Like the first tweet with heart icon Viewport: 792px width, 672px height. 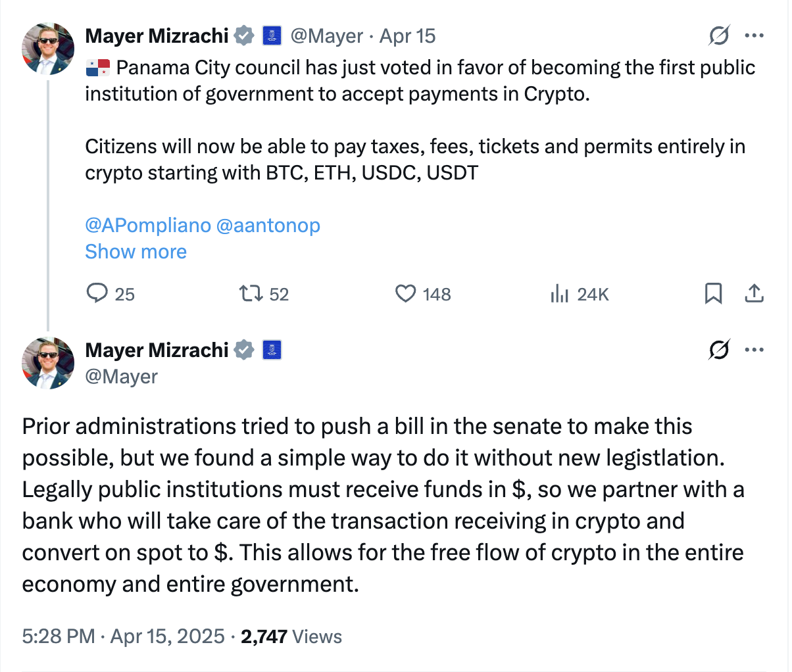[405, 293]
